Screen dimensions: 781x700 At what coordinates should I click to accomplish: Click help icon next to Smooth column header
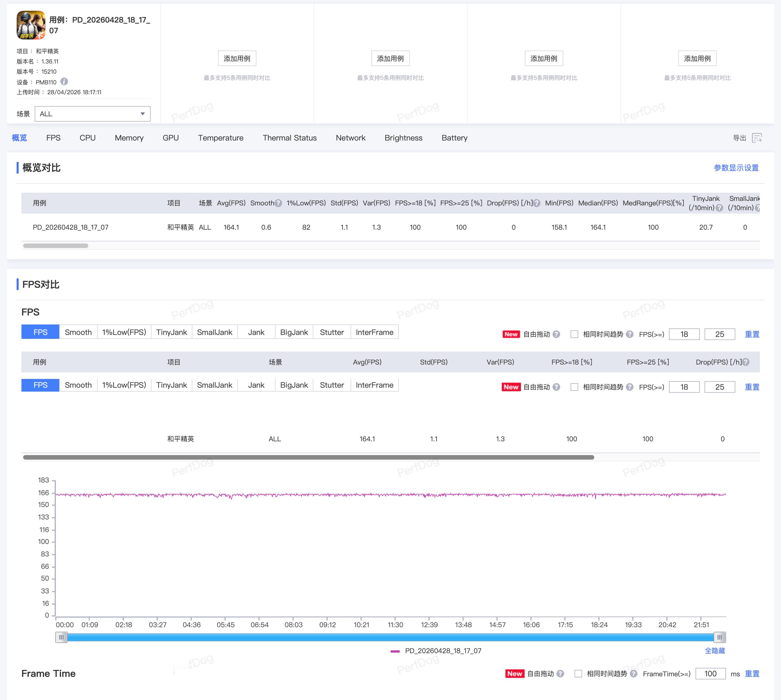(x=278, y=203)
